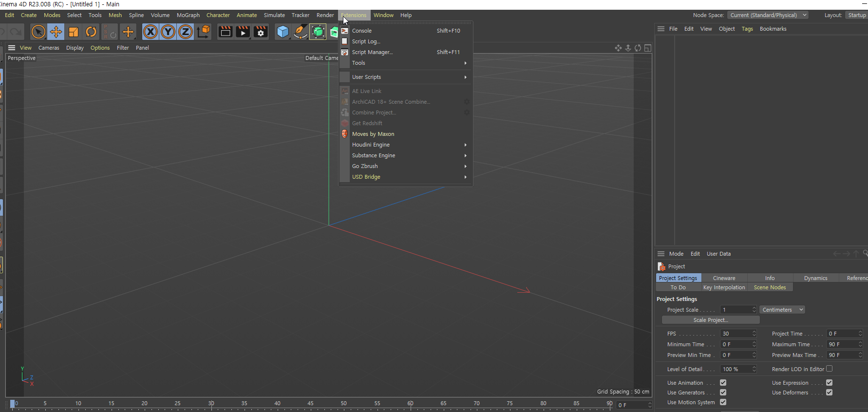Toggle Y axis lock
The image size is (868, 412).
click(168, 32)
